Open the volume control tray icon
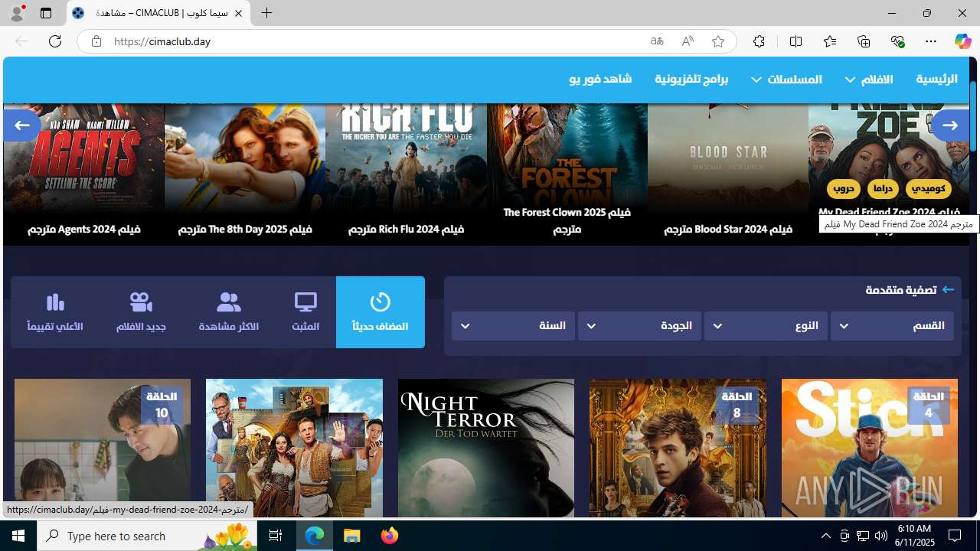The width and height of the screenshot is (980, 551). click(880, 536)
